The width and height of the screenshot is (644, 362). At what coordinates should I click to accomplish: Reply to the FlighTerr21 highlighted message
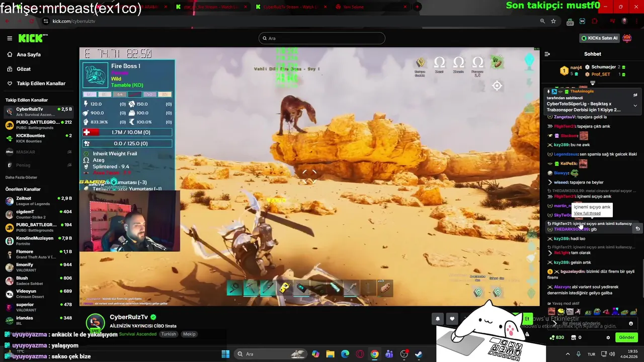tap(637, 229)
